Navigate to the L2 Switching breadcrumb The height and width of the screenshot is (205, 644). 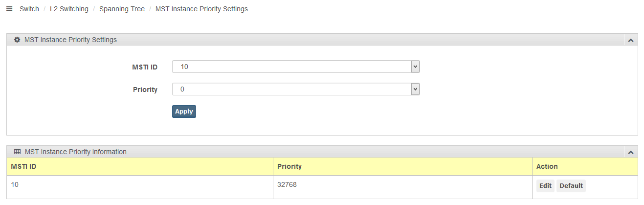pyautogui.click(x=69, y=9)
